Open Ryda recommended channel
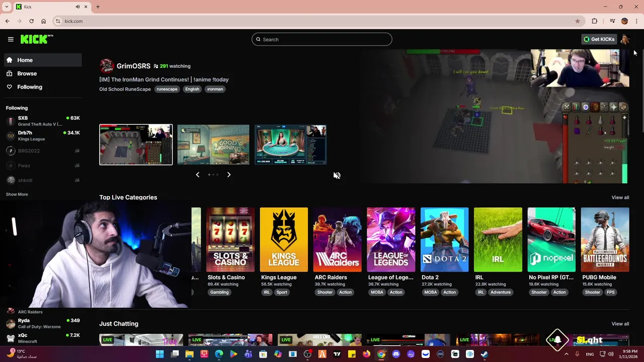This screenshot has width=644, height=362. coord(43,323)
